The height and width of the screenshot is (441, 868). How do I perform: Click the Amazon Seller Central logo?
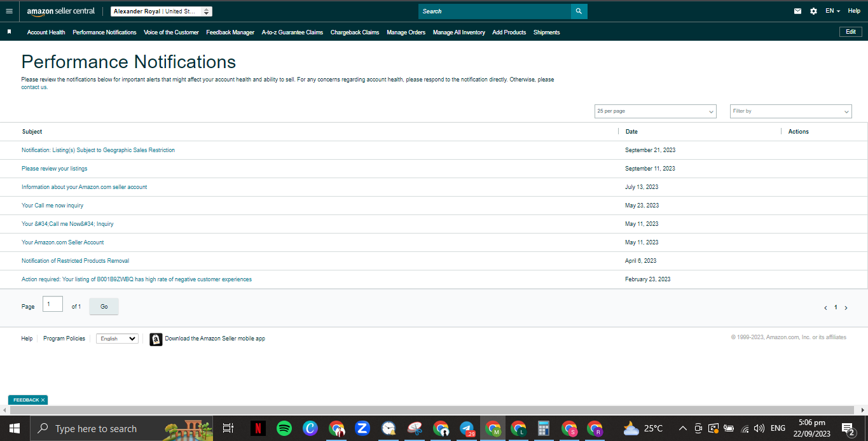coord(61,11)
